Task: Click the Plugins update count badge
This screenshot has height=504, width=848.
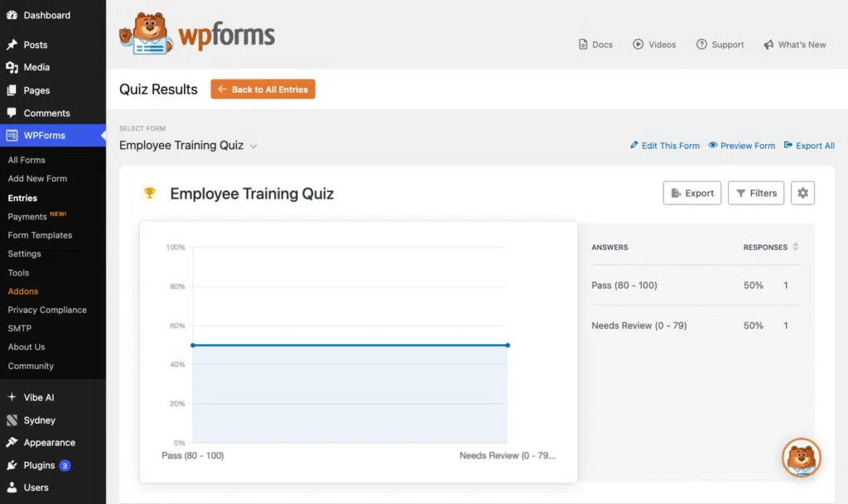Action: click(65, 465)
